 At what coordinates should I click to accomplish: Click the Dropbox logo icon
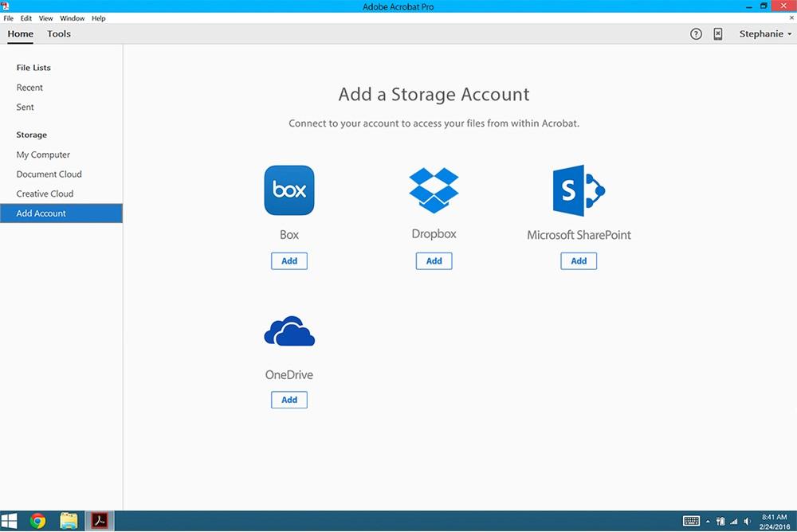434,190
